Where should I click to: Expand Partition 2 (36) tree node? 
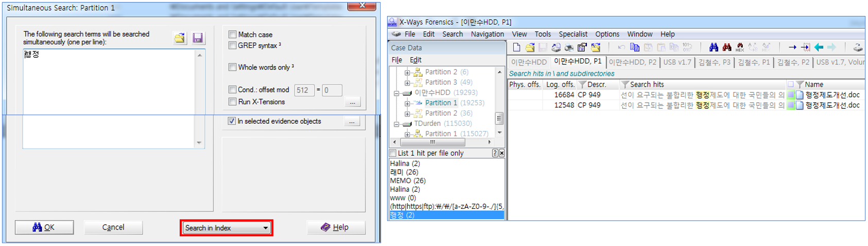(x=407, y=113)
